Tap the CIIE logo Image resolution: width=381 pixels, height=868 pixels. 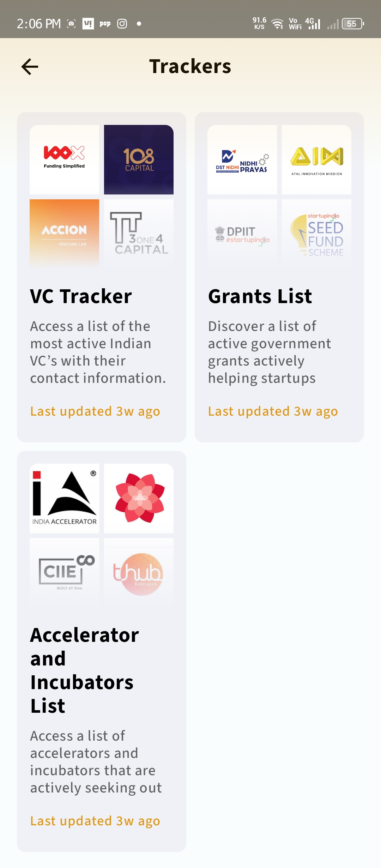click(x=64, y=572)
